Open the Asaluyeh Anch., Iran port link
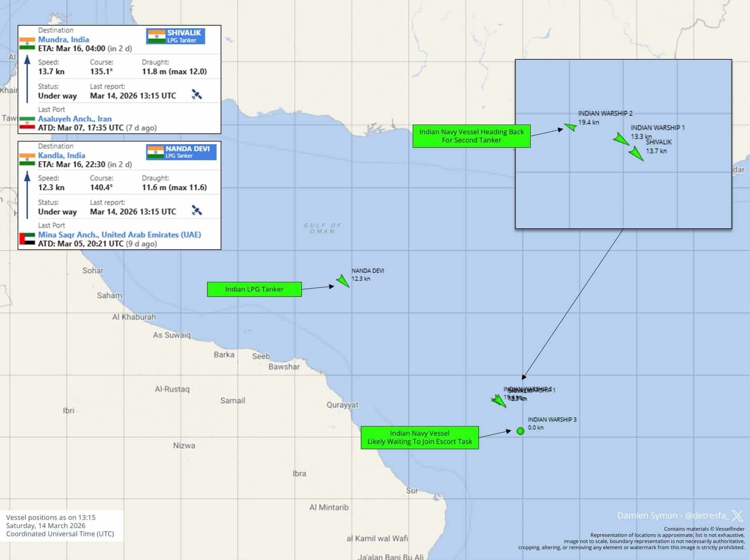This screenshot has width=750, height=560. (75, 119)
